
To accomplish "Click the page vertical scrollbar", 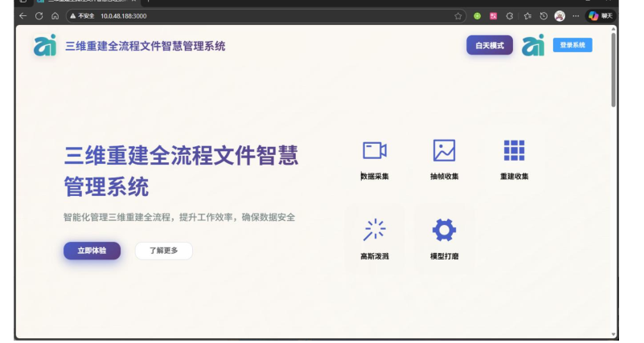I will click(x=614, y=72).
